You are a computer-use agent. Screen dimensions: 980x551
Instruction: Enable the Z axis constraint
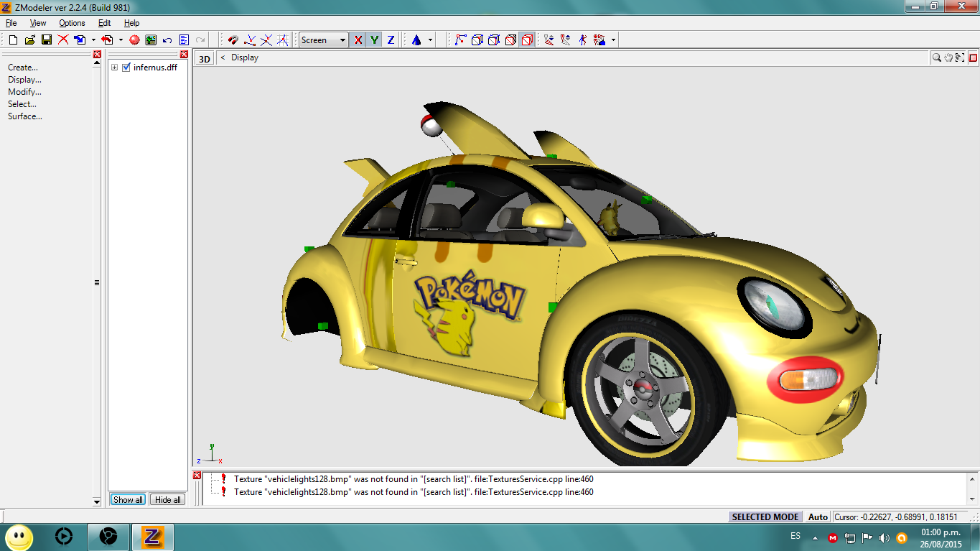tap(390, 40)
